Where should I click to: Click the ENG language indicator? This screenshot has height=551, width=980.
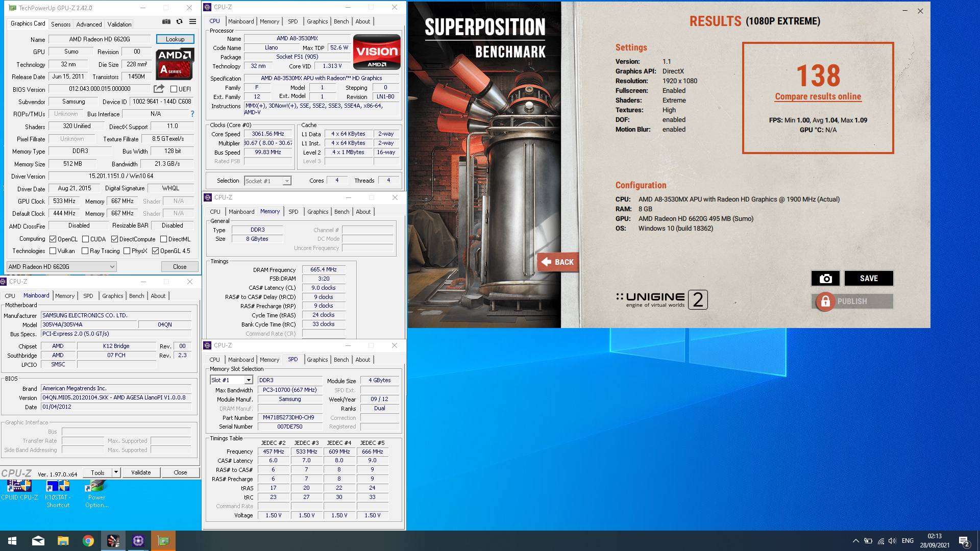[x=908, y=541]
